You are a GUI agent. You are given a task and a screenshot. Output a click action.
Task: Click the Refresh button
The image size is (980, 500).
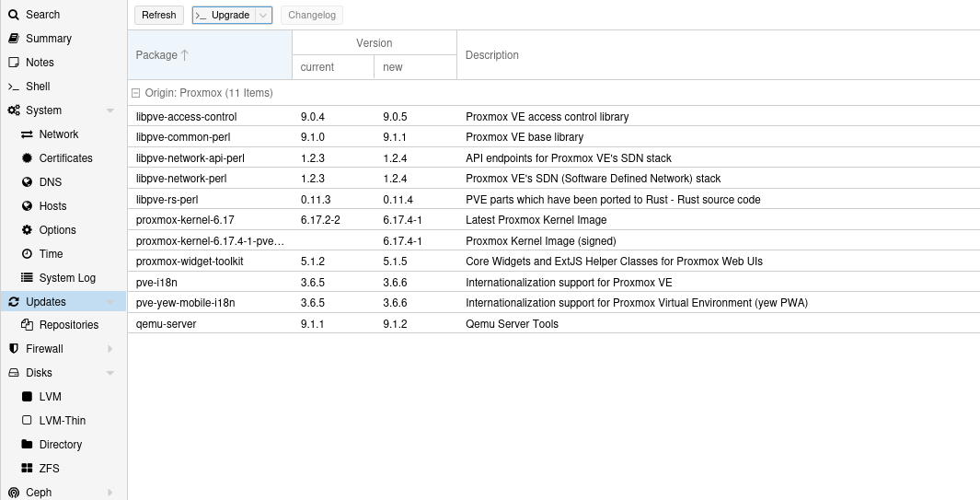pos(158,15)
